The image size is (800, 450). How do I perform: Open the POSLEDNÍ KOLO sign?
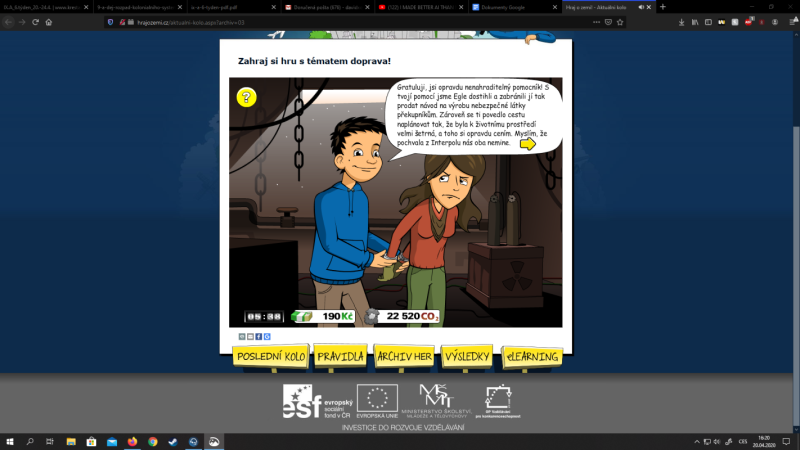pyautogui.click(x=271, y=357)
